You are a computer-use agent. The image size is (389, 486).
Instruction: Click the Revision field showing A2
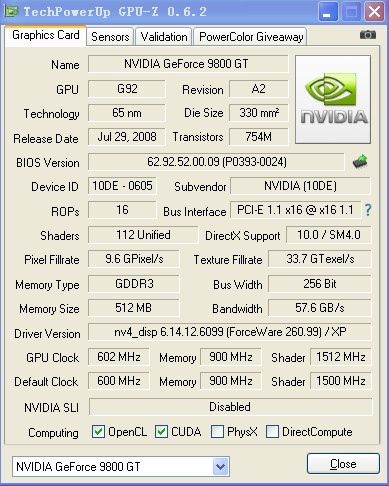[x=258, y=89]
